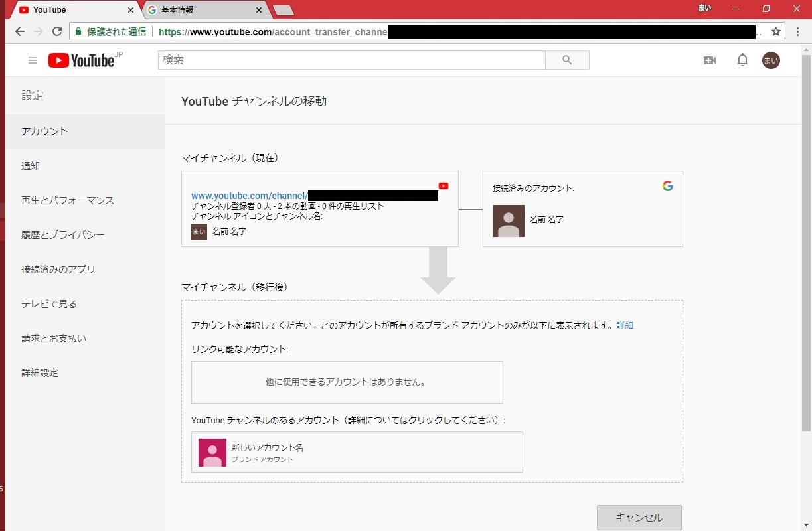Open Chrome's three-dot menu
This screenshot has width=812, height=531.
798,31
